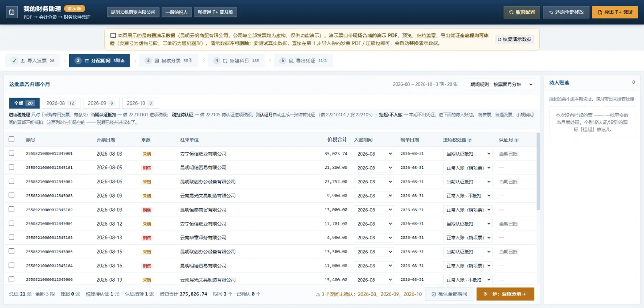Check invoice 25508210000012345003 row
The height and width of the screenshot is (308, 644).
pyautogui.click(x=12, y=195)
